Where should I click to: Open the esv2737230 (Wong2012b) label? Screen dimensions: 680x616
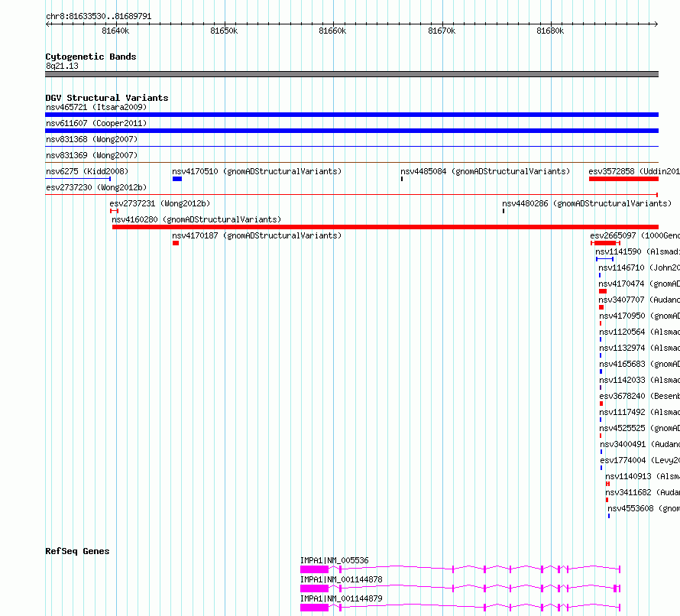pos(96,187)
